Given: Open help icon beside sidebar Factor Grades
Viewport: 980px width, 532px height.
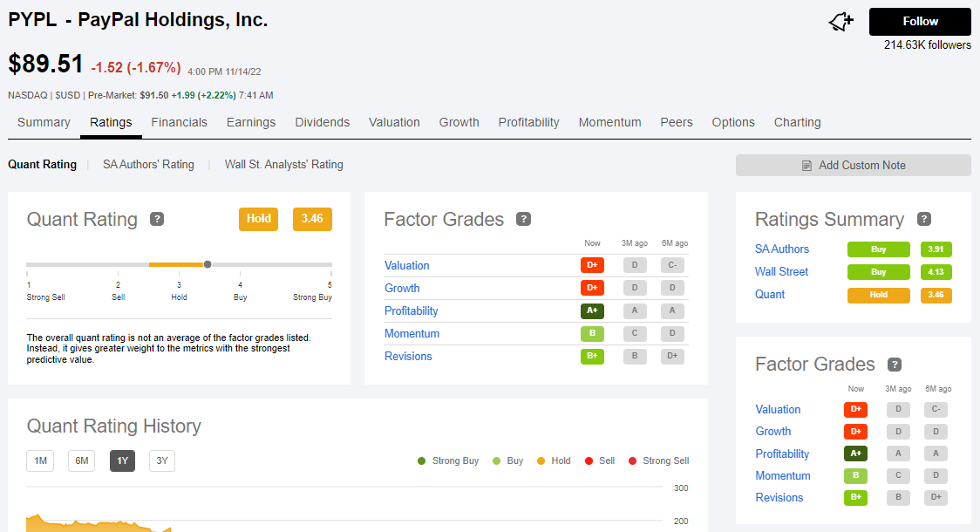Looking at the screenshot, I should pos(895,364).
